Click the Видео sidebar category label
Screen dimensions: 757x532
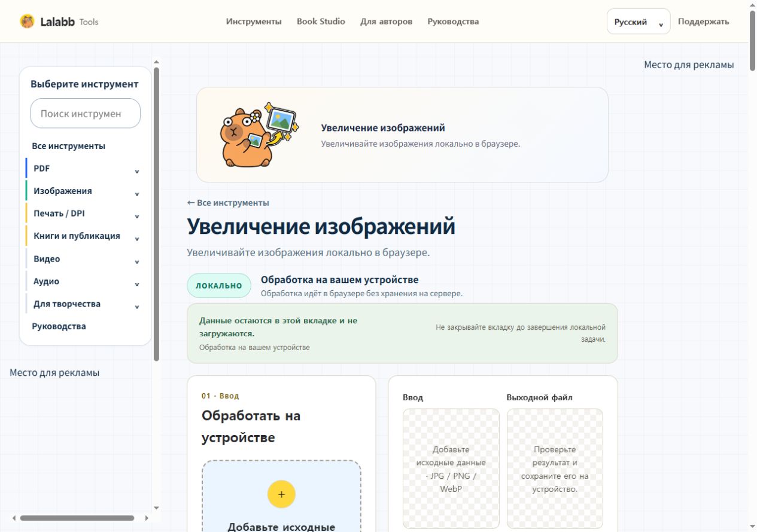coord(47,259)
